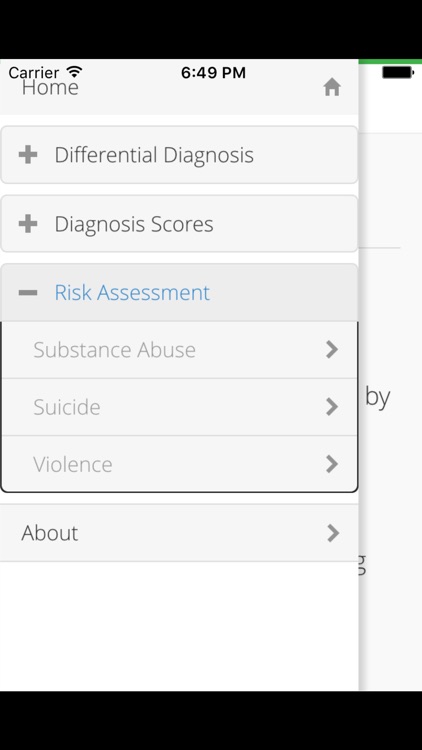The height and width of the screenshot is (750, 422).
Task: Open Substance Abuse risk assessment
Action: tap(179, 350)
